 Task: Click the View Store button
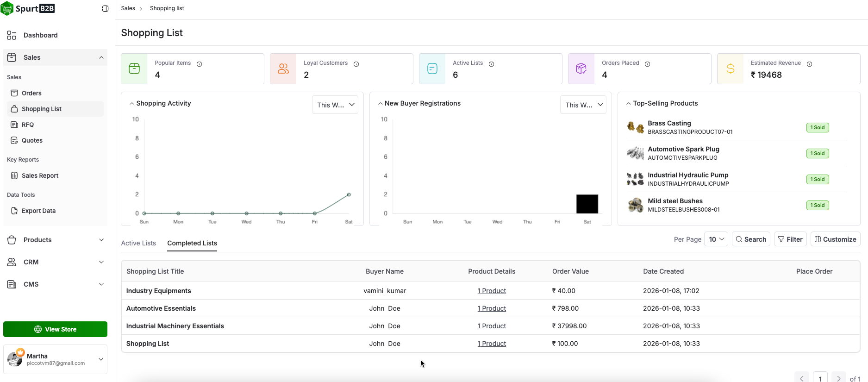[55, 329]
